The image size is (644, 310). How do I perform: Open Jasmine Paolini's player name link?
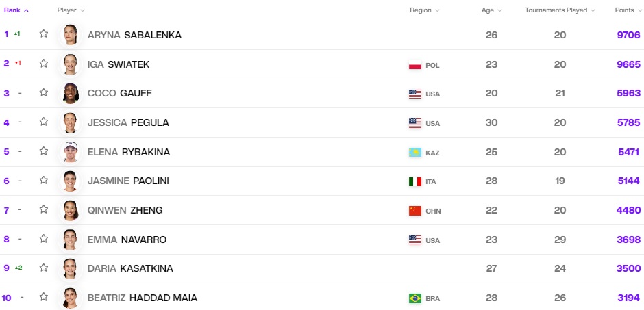[x=128, y=181]
